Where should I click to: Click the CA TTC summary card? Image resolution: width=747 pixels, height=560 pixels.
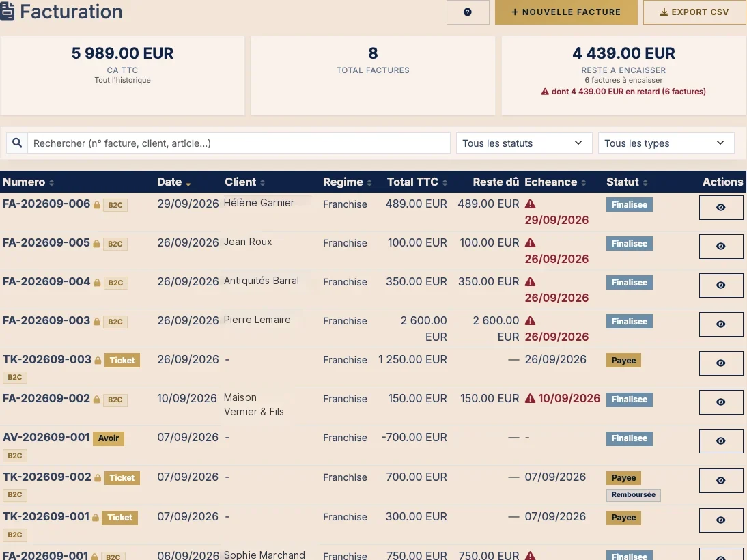[122, 75]
